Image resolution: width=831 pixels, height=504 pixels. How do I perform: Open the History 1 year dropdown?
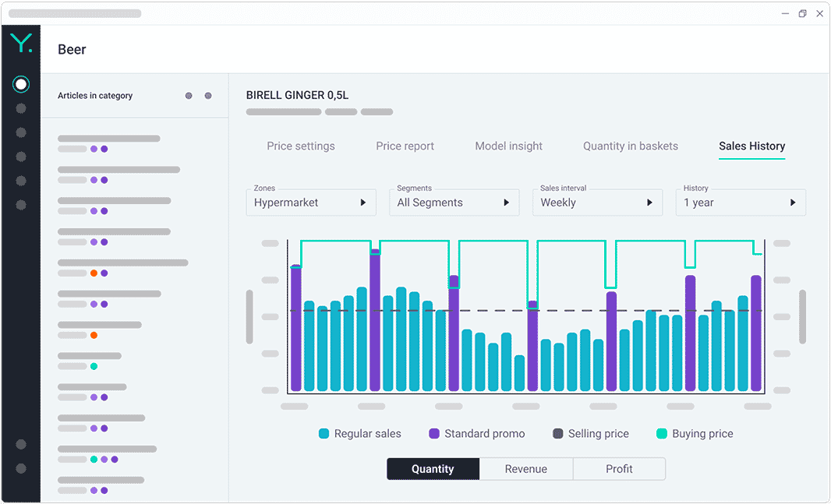741,203
